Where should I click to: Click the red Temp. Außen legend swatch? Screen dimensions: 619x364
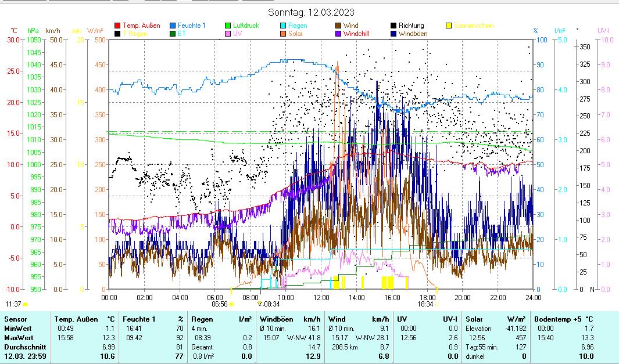[117, 26]
